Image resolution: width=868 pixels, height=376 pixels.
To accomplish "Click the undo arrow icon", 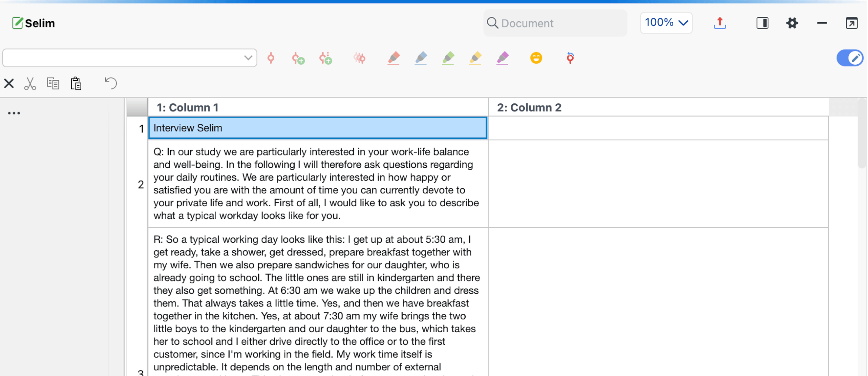I will 111,83.
